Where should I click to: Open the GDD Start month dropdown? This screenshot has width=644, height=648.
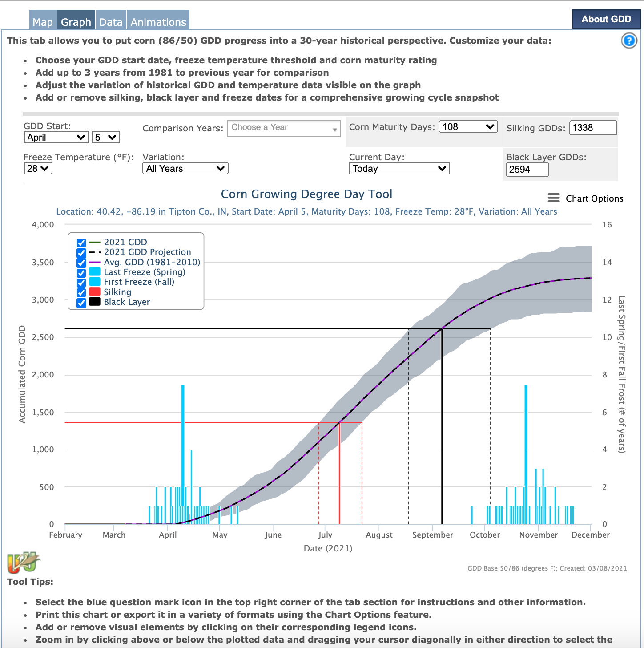[x=56, y=138]
